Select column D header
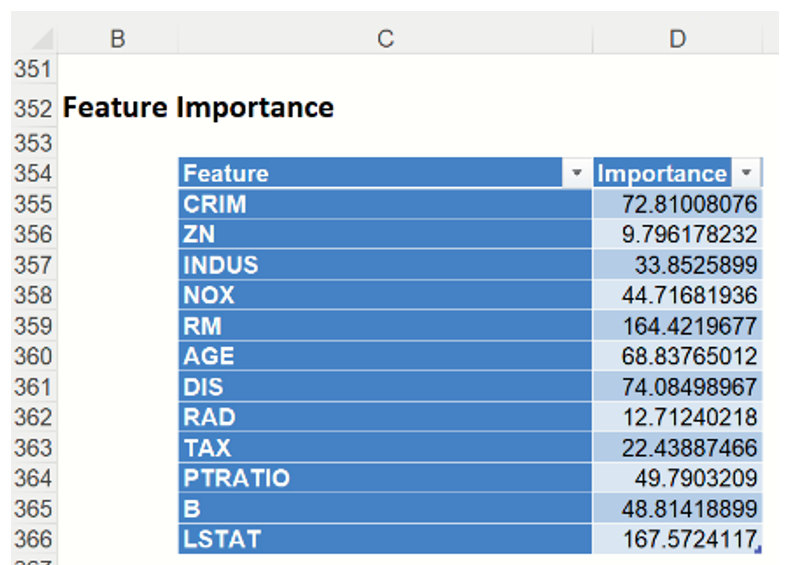Viewport: 786px width, 565px height. tap(677, 39)
